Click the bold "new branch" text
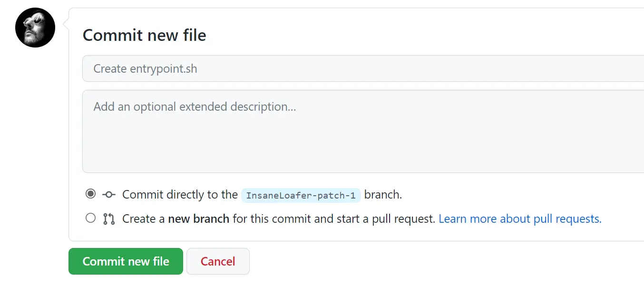Image resolution: width=644 pixels, height=285 pixels. pos(198,219)
